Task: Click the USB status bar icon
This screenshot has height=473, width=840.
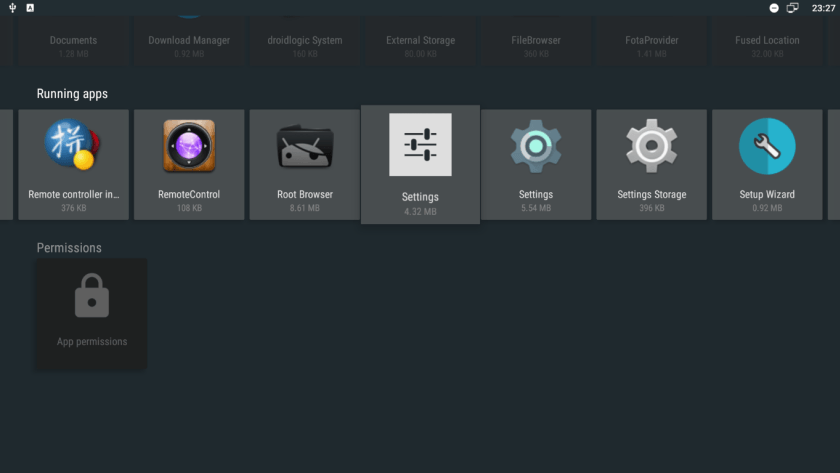Action: [12, 7]
